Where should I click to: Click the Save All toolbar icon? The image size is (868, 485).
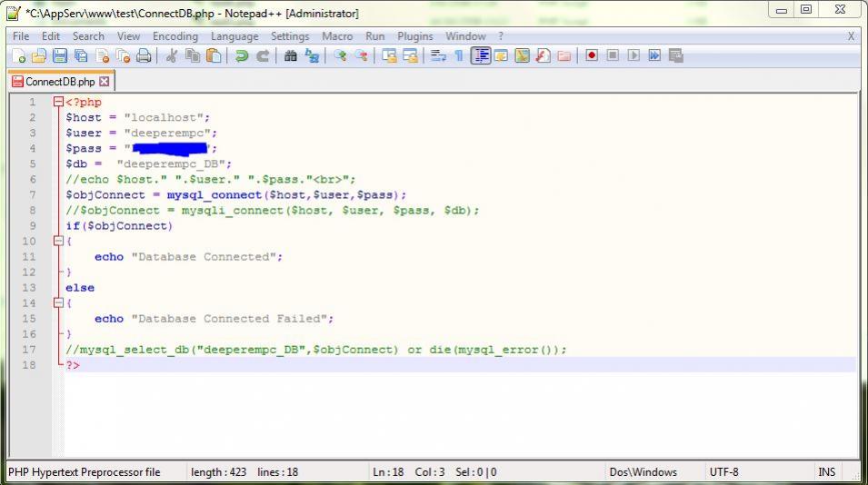click(82, 55)
